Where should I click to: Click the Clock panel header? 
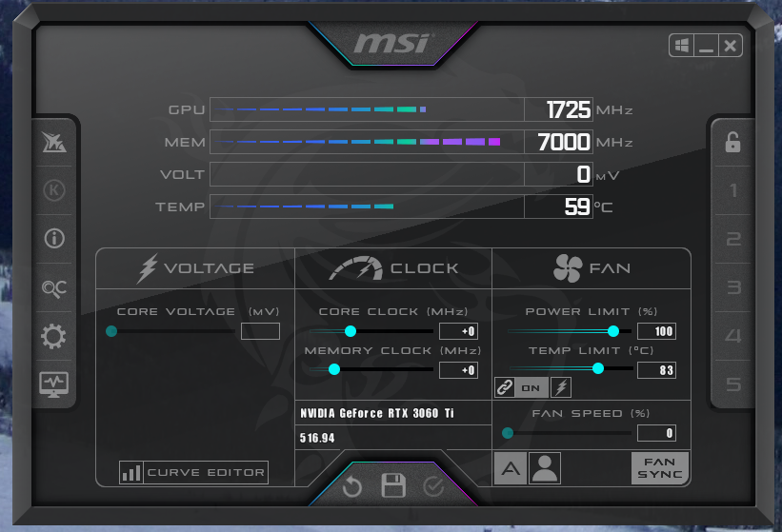[393, 268]
